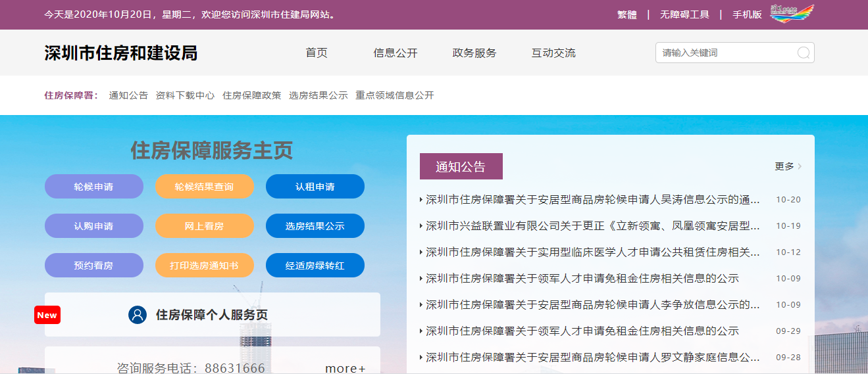The image size is (868, 374).
Task: Go to 首页 tab
Action: (317, 53)
